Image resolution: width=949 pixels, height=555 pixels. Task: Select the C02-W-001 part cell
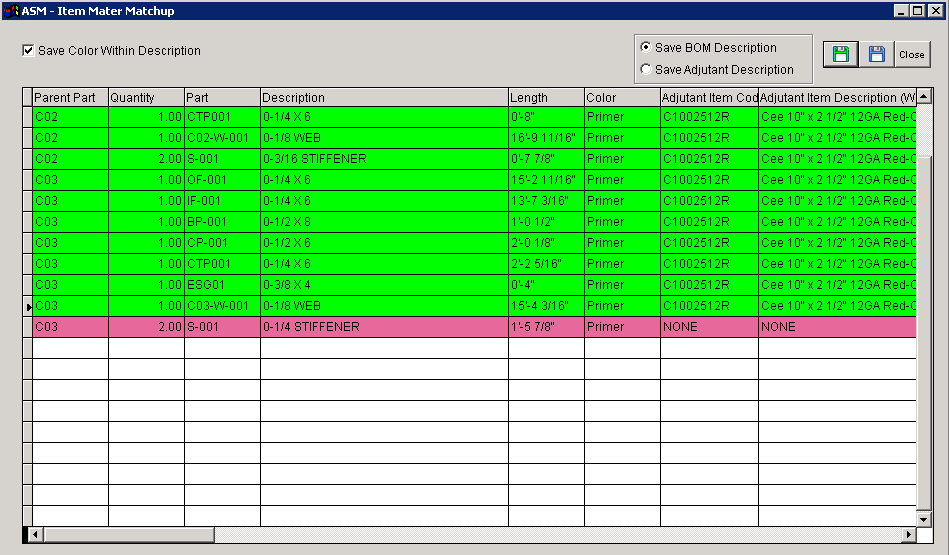222,138
